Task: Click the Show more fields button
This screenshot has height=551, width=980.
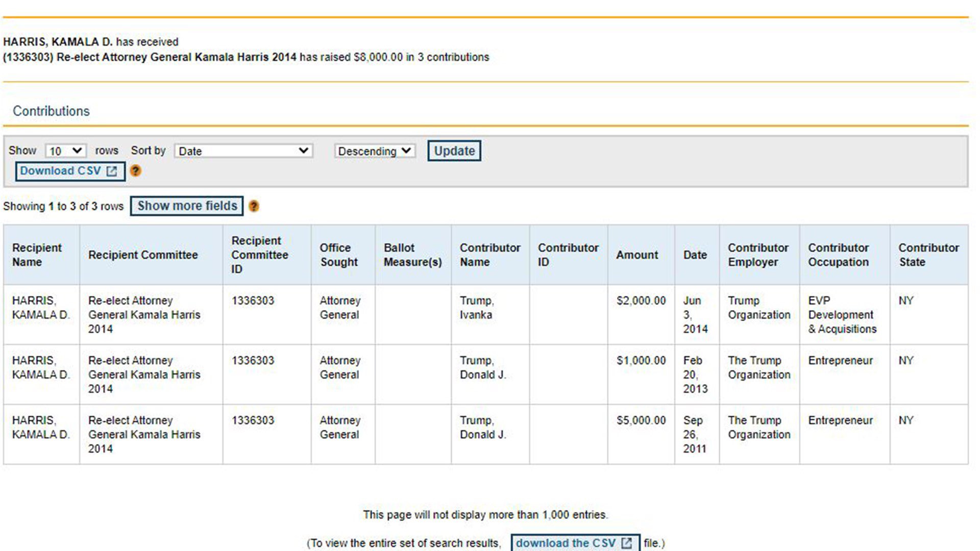Action: (187, 206)
